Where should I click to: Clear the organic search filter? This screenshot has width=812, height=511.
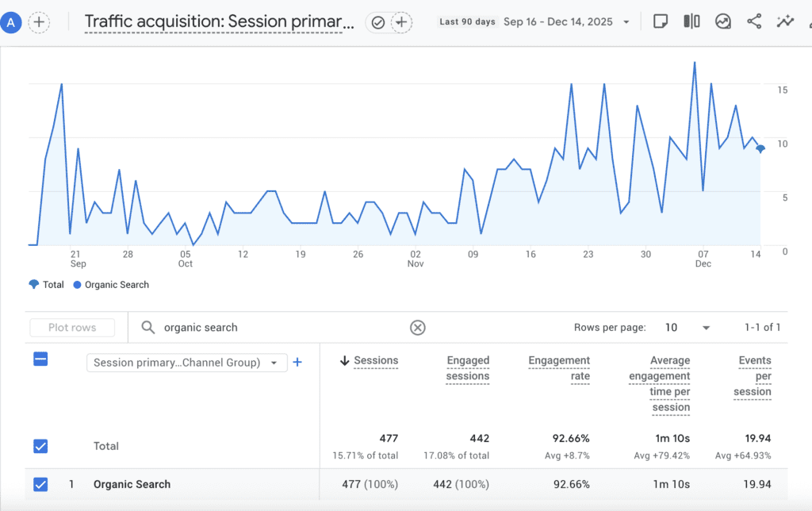417,328
